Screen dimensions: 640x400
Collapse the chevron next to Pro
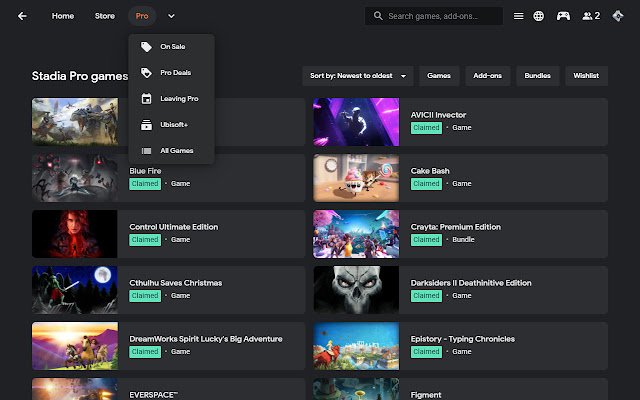[171, 16]
